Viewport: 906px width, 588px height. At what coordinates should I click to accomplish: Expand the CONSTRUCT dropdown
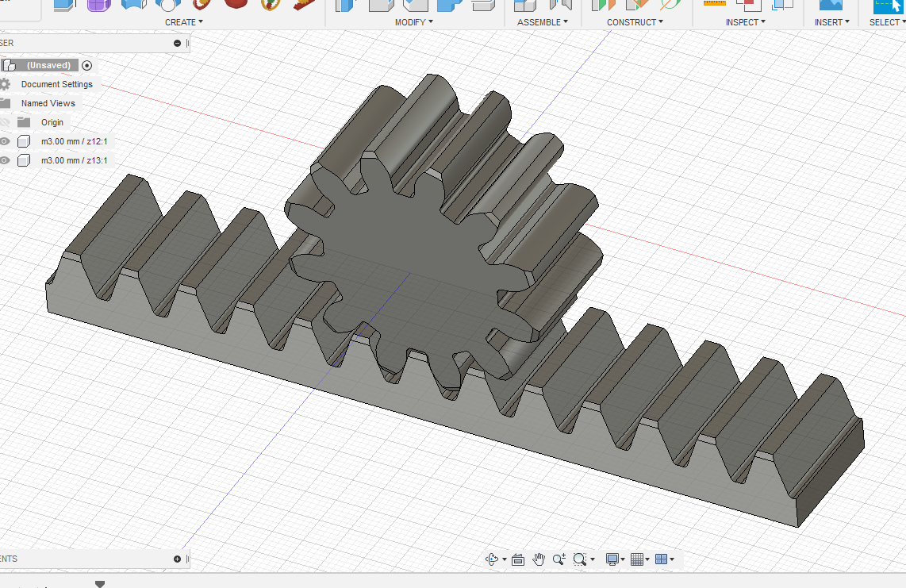635,22
